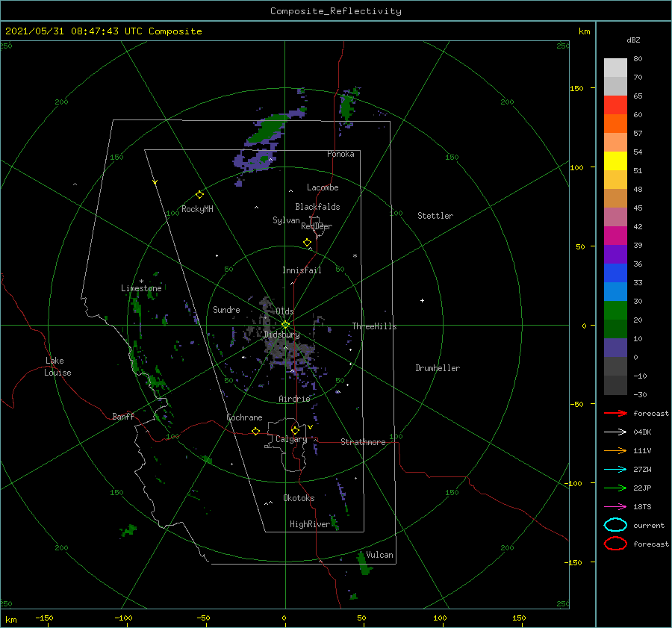Click the Drumheller city label
The image size is (672, 628).
pos(438,368)
